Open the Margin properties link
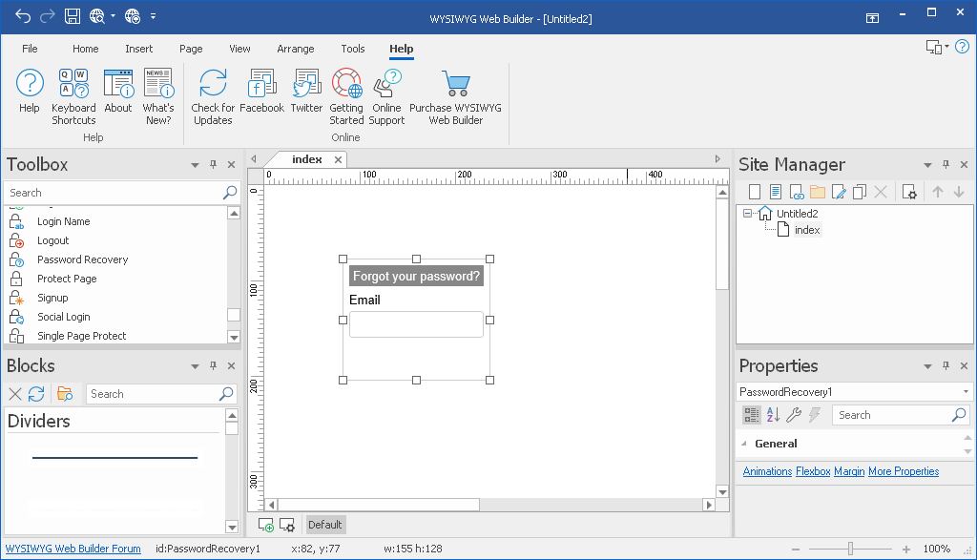This screenshot has width=977, height=560. pyautogui.click(x=849, y=471)
